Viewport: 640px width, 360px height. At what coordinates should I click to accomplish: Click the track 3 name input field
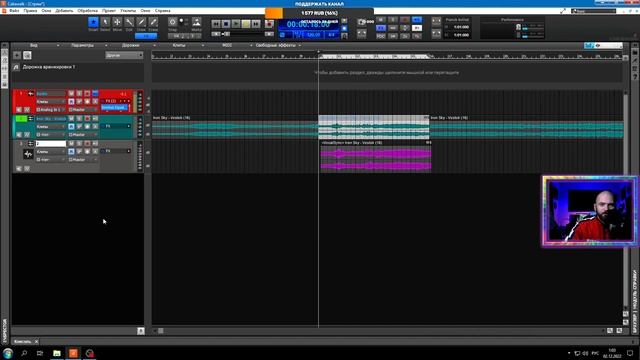(51, 144)
